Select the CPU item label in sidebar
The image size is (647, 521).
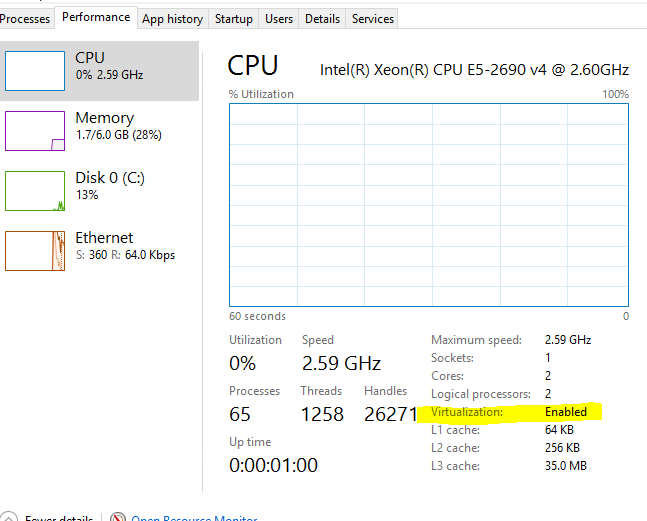[x=90, y=58]
